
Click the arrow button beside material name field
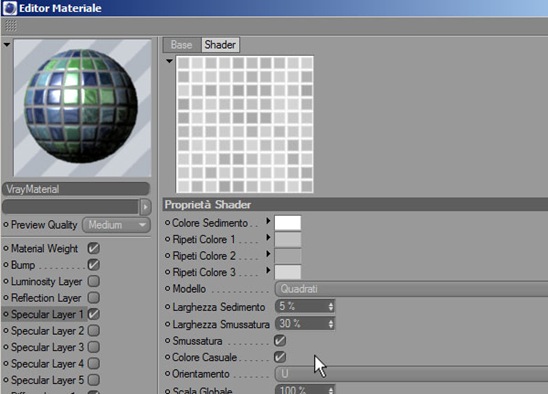tap(145, 207)
